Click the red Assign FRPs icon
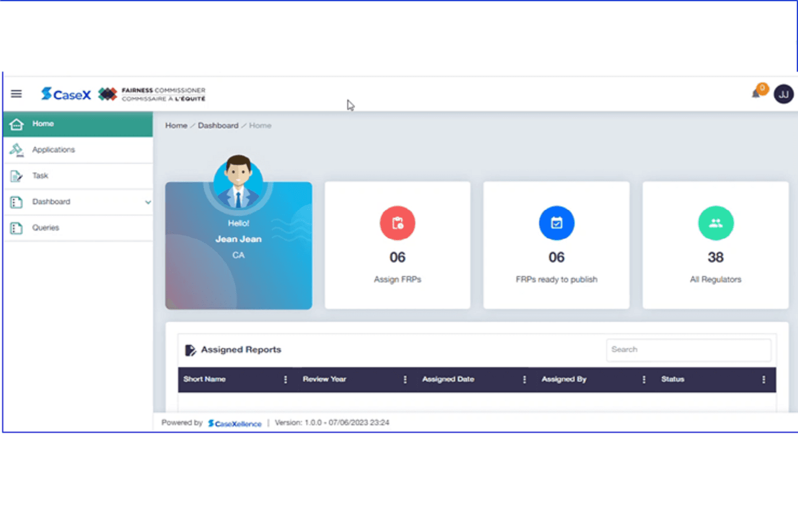Viewport: 798px width, 532px height. point(397,223)
